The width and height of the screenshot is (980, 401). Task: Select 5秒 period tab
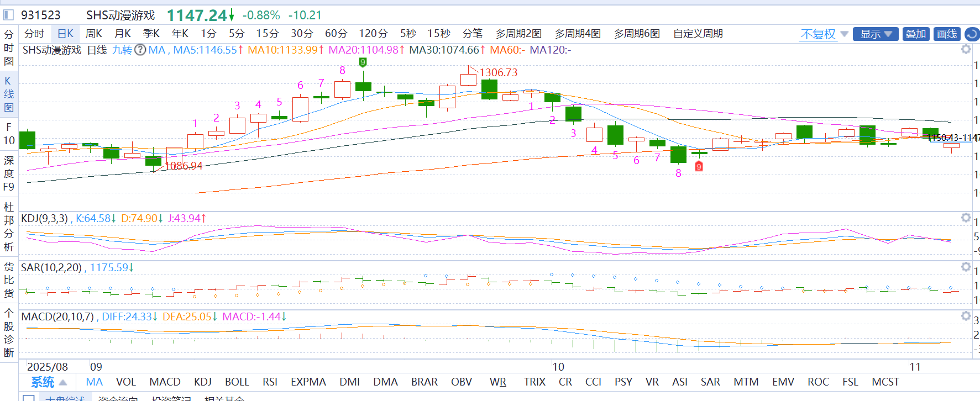coord(408,34)
